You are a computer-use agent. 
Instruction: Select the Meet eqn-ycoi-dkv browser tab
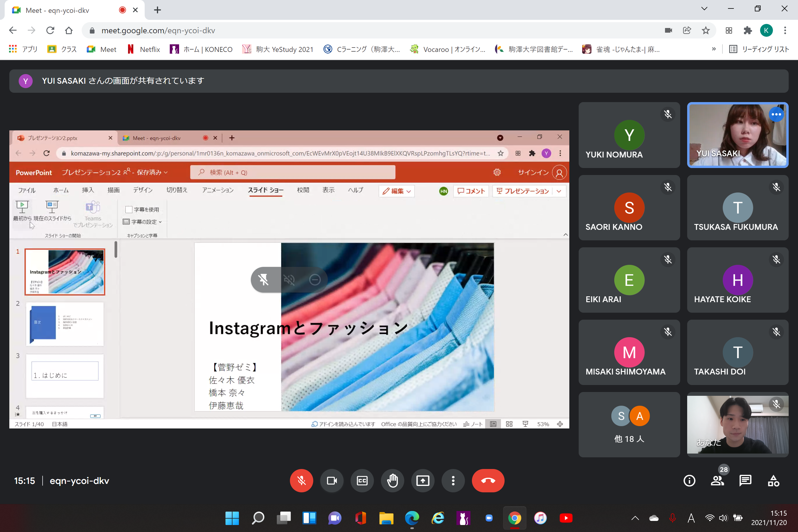[58, 10]
